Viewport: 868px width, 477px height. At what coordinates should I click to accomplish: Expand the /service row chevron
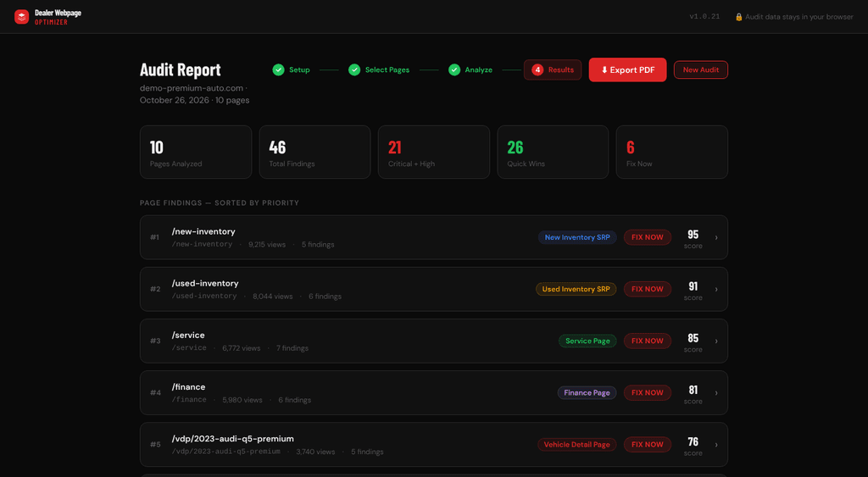pos(716,341)
